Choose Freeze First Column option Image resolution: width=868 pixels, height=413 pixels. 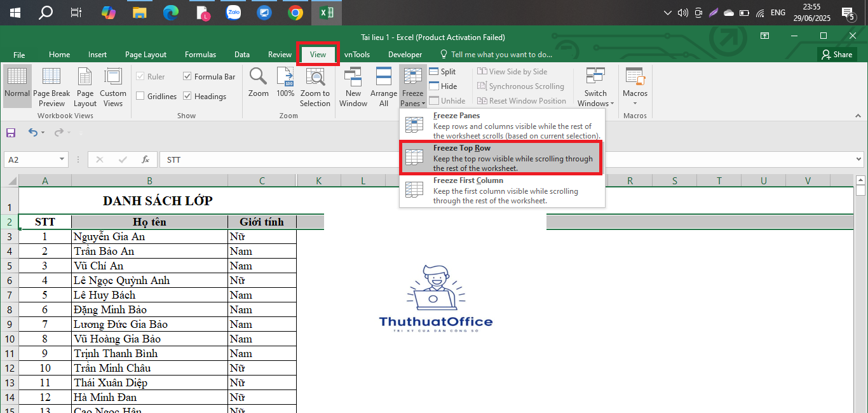502,190
